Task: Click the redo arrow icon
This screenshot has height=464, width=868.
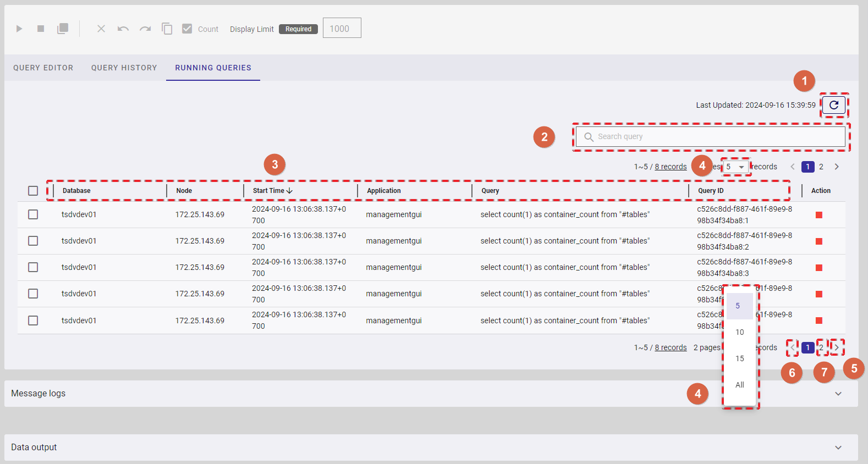Action: (145, 29)
